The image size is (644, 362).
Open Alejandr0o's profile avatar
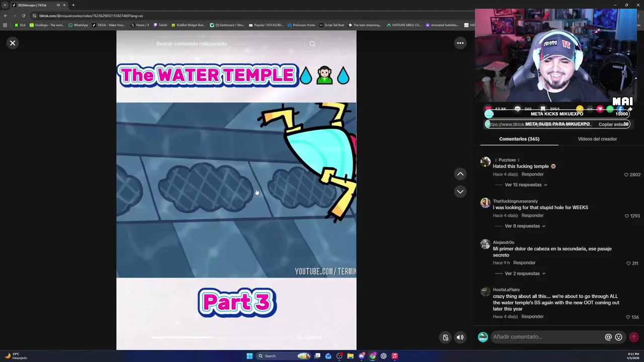pos(485,244)
